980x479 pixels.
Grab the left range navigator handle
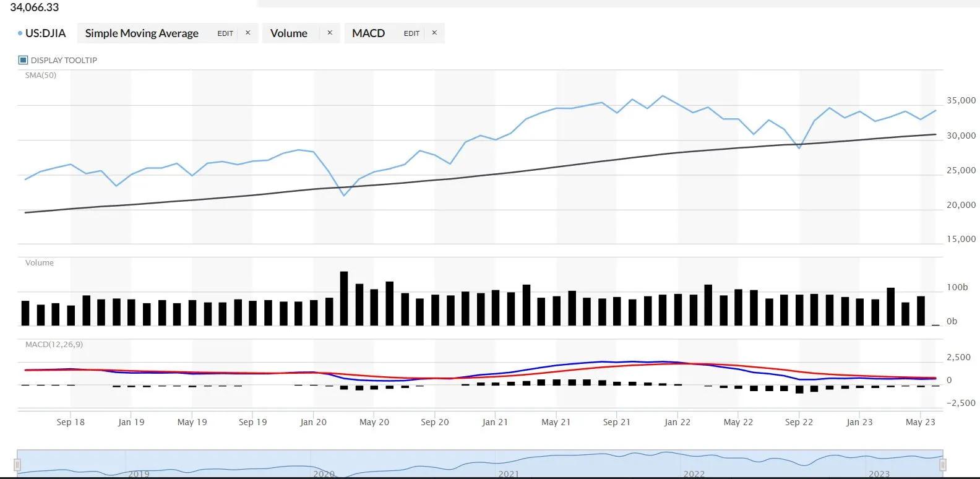(17, 465)
